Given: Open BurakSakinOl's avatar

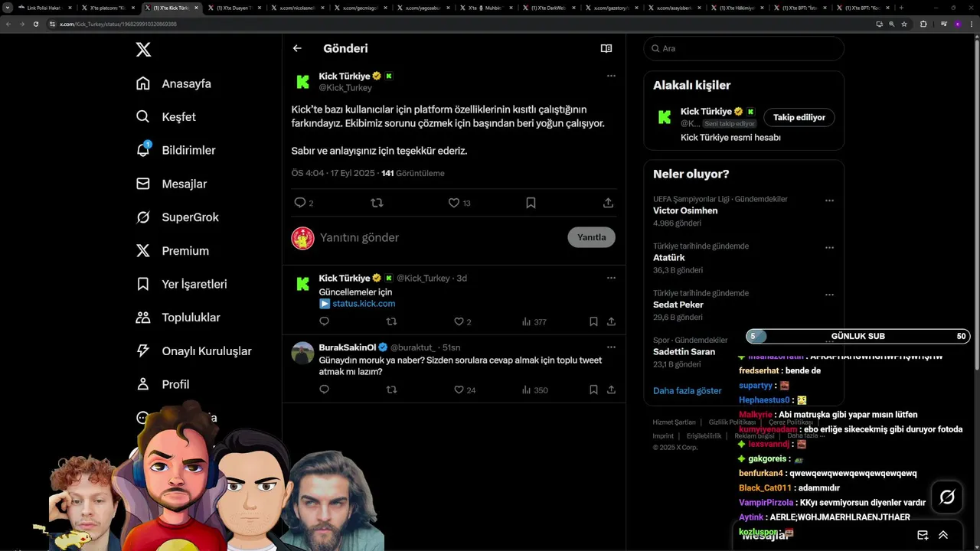Looking at the screenshot, I should [303, 353].
